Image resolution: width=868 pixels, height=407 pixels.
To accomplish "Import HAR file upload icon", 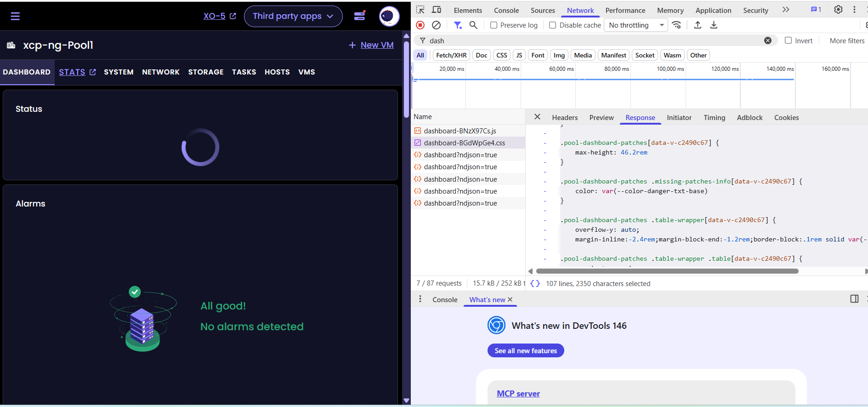I will (x=698, y=25).
